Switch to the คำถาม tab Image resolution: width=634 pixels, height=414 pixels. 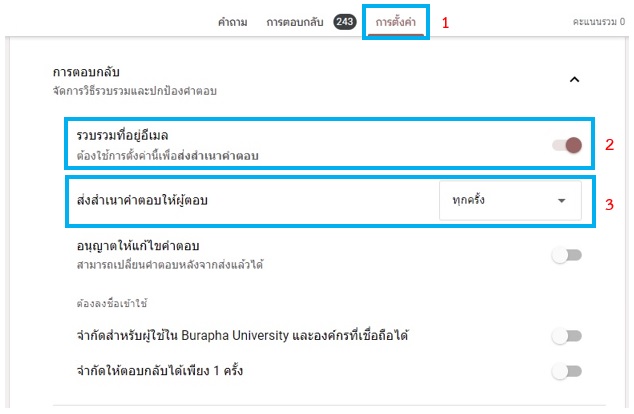click(233, 21)
